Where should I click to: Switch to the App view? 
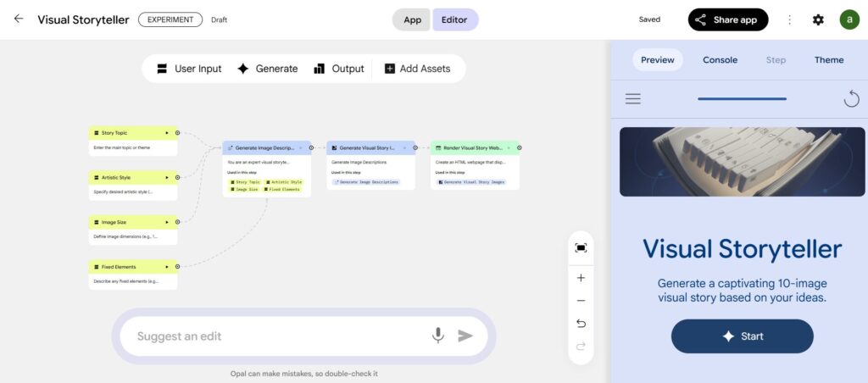pyautogui.click(x=412, y=19)
